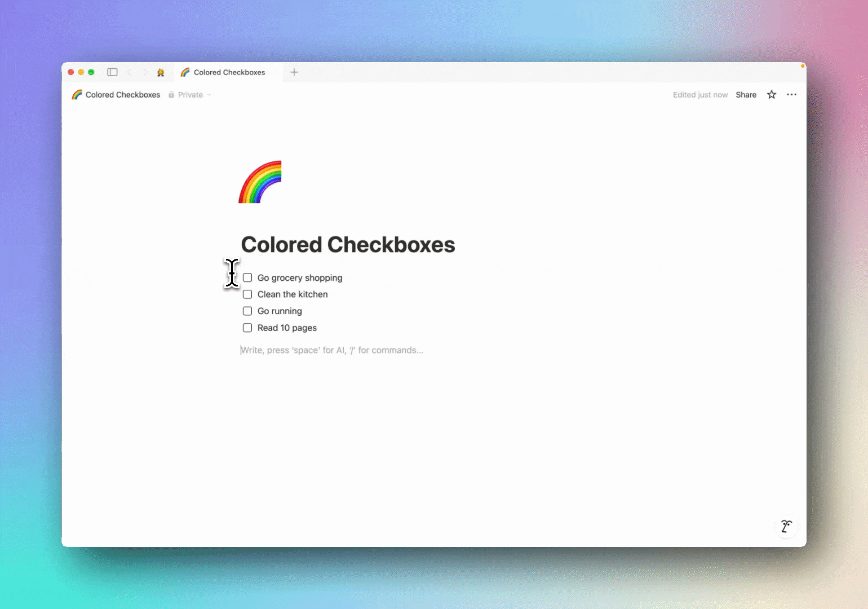Click the 'Colored Checkboxes' page title heading
This screenshot has width=868, height=609.
pyautogui.click(x=348, y=245)
